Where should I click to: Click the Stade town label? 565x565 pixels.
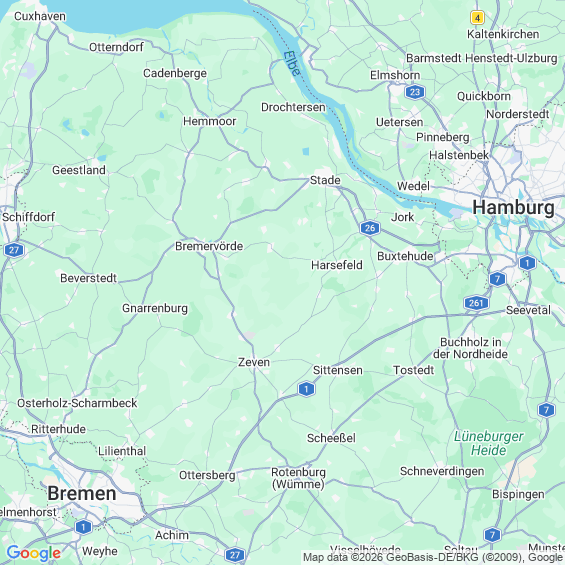[x=325, y=180]
